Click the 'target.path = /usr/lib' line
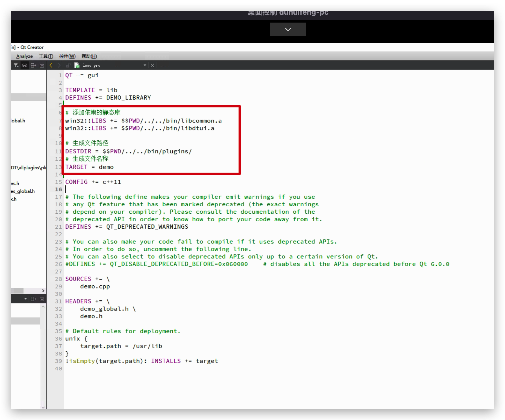This screenshot has width=505, height=420. click(x=121, y=346)
